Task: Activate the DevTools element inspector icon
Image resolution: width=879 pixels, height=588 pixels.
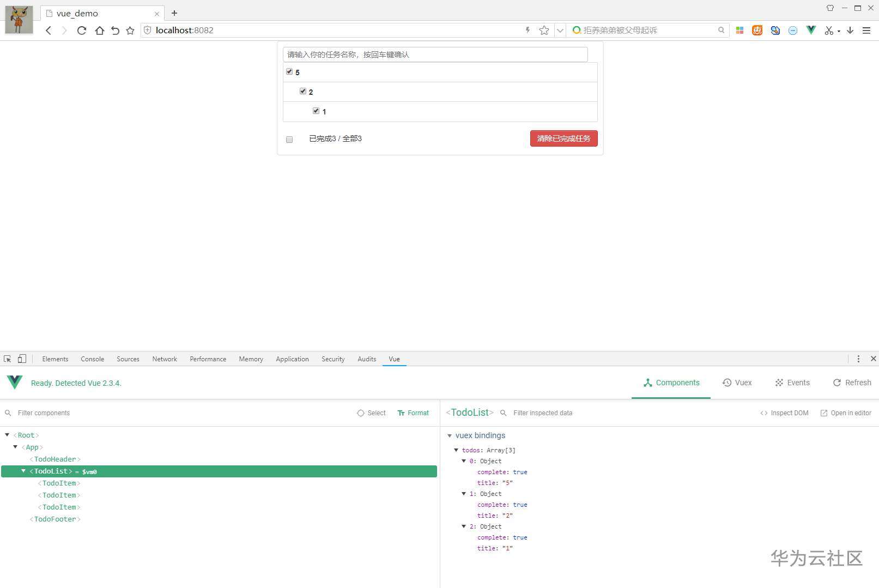Action: click(x=8, y=359)
